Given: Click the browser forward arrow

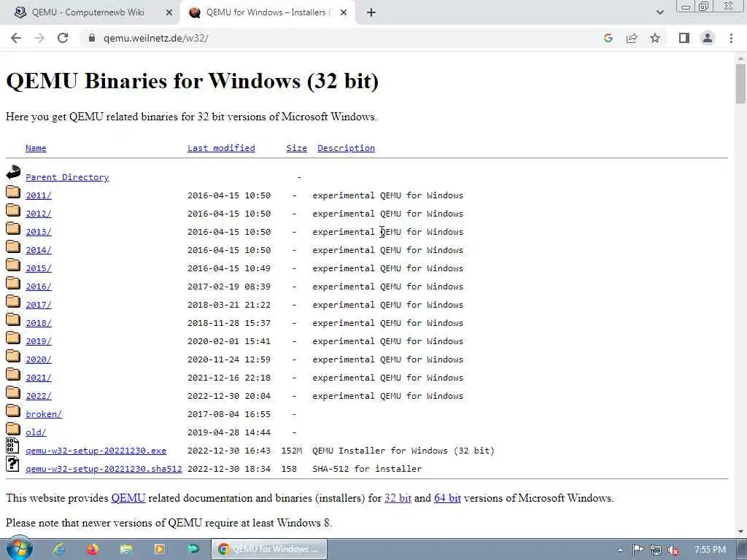Looking at the screenshot, I should [39, 38].
